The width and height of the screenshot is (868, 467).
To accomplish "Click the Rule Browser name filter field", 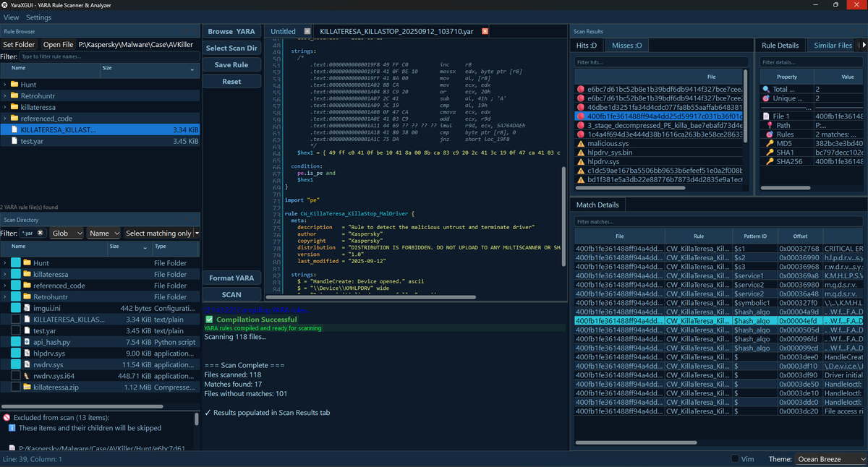I will pyautogui.click(x=109, y=56).
